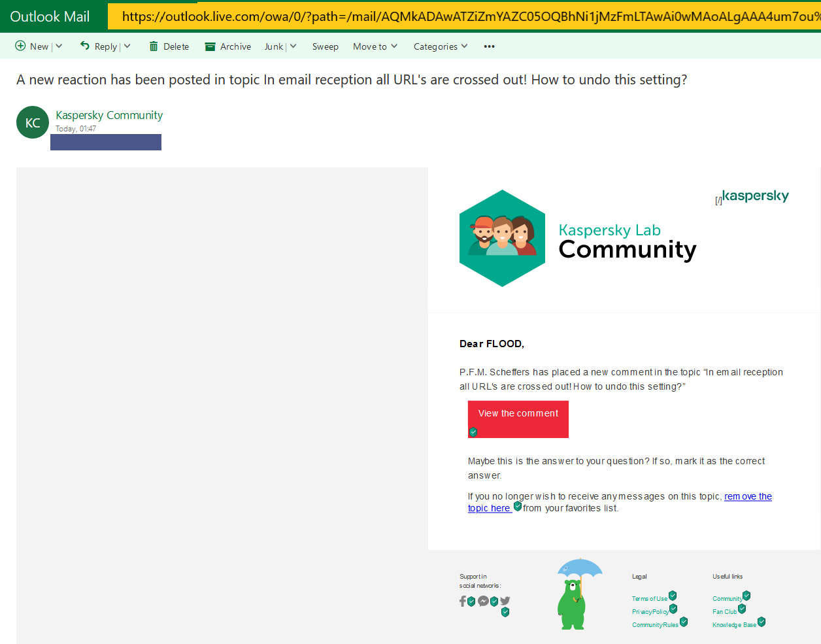Open Kaspersky Community sender name
The height and width of the screenshot is (644, 821).
[x=109, y=115]
